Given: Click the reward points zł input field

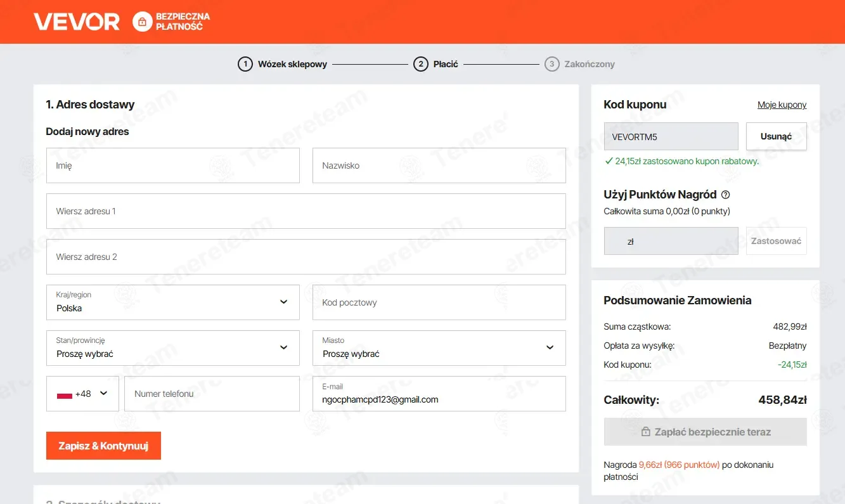Looking at the screenshot, I should tap(671, 241).
